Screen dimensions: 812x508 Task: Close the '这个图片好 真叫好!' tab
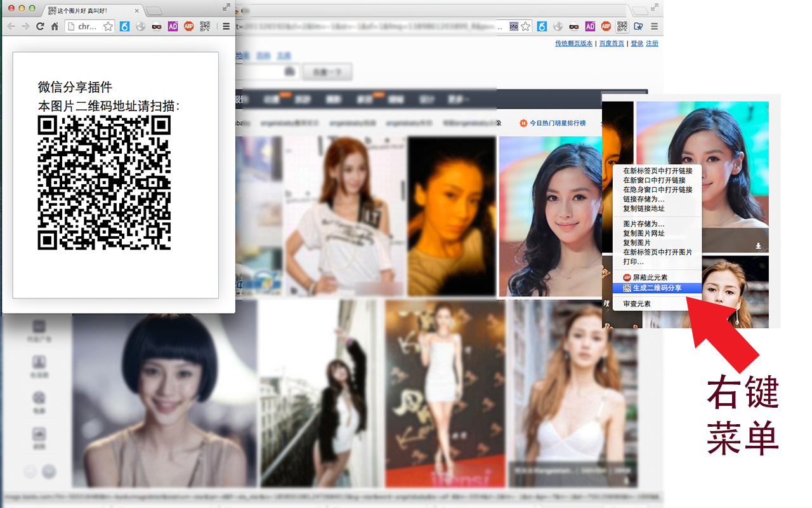136,11
